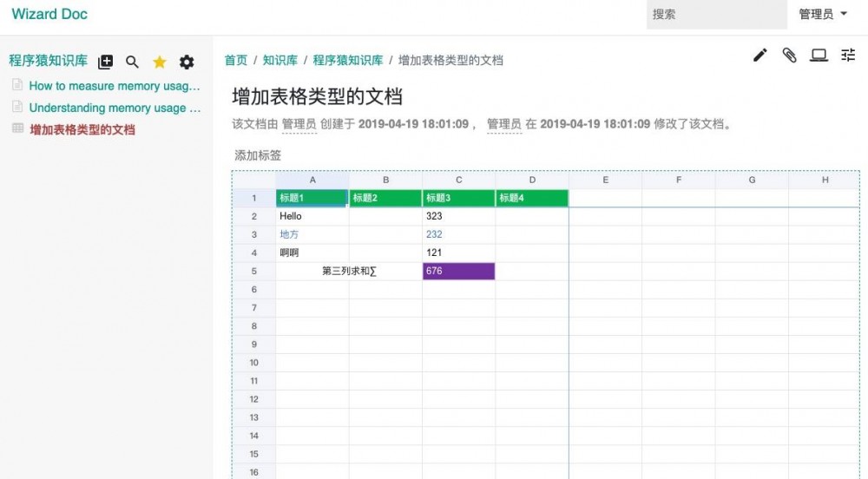Screen dimensions: 868x479
Task: Click cell containing 啊啊
Action: (x=312, y=253)
